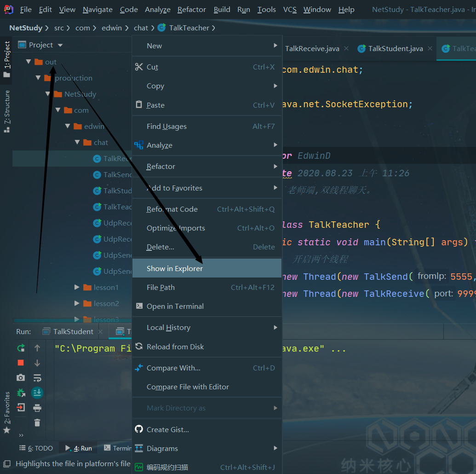The image size is (476, 474).
Task: Toggle scroll to end of output
Action: pyautogui.click(x=37, y=393)
